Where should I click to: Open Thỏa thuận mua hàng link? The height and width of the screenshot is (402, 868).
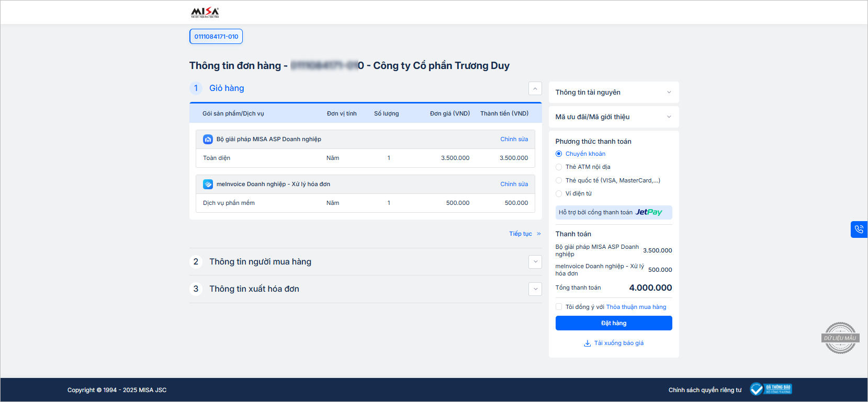click(636, 307)
